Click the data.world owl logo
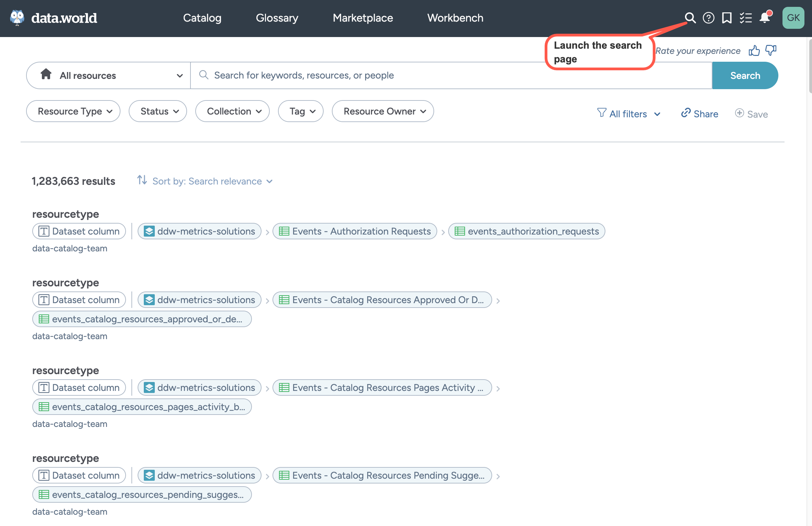Image resolution: width=812 pixels, height=526 pixels. [17, 18]
